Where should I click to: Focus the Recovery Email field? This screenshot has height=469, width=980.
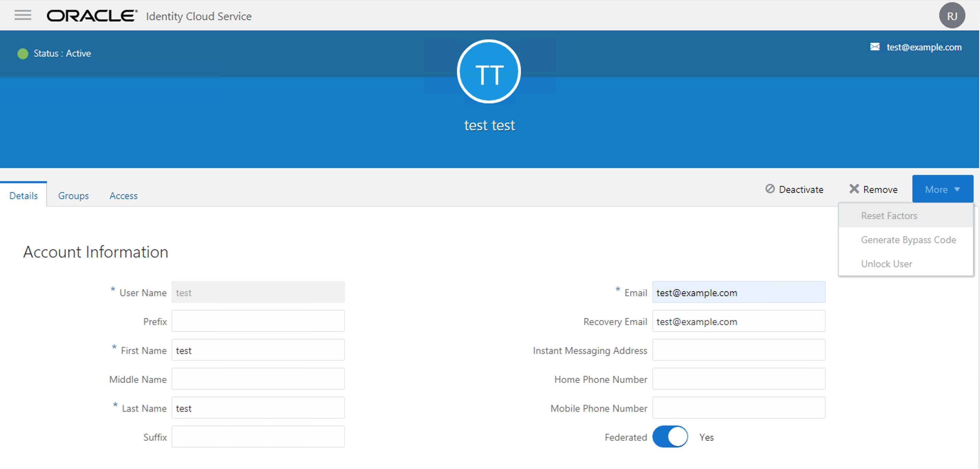tap(739, 321)
